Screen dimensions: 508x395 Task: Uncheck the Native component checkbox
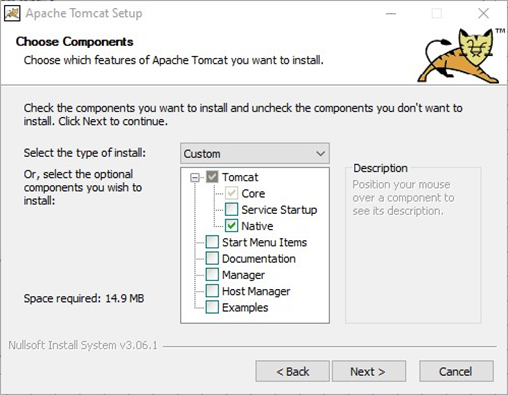coord(231,226)
